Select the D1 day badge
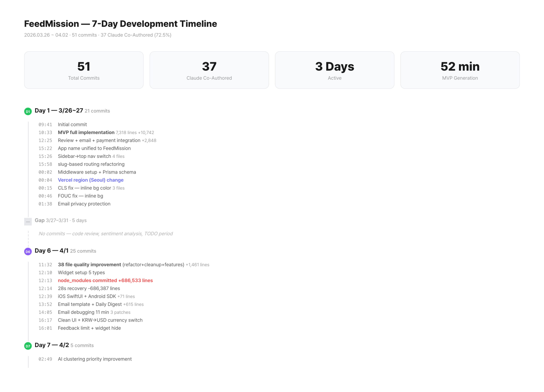544x392 pixels. (28, 111)
